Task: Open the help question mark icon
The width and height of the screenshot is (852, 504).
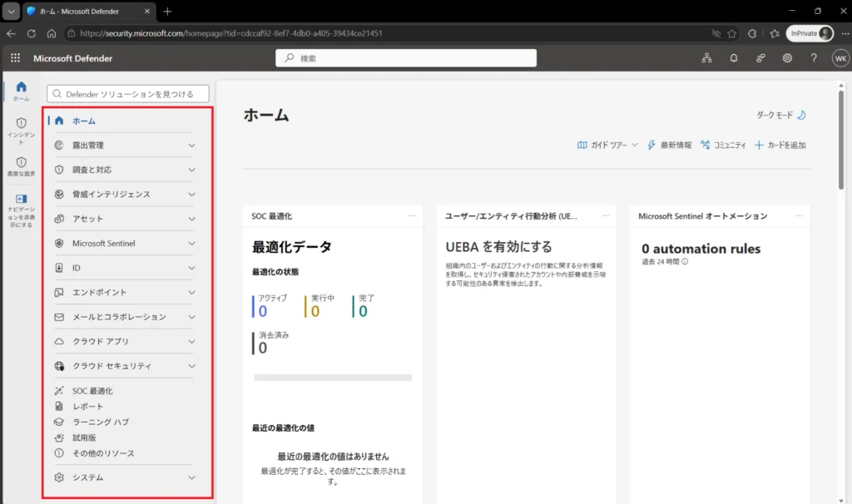Action: point(814,58)
